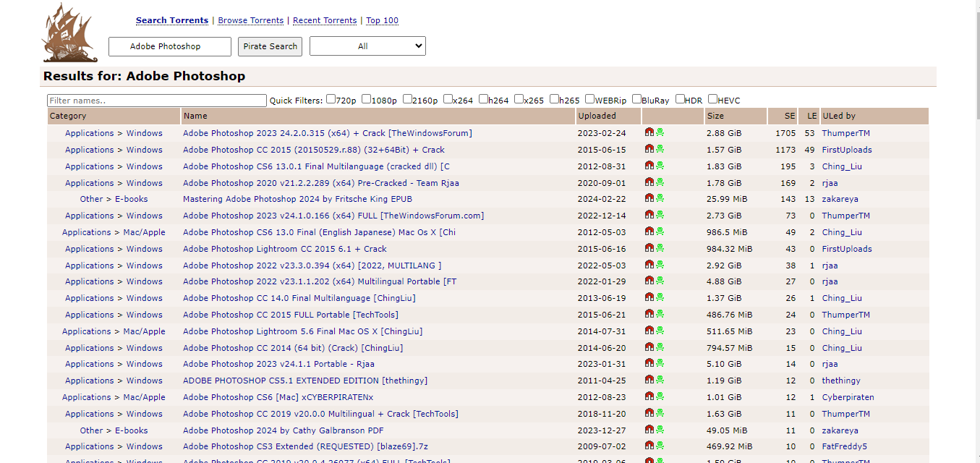
Task: Toggle the h265 filter checkbox
Action: 554,99
